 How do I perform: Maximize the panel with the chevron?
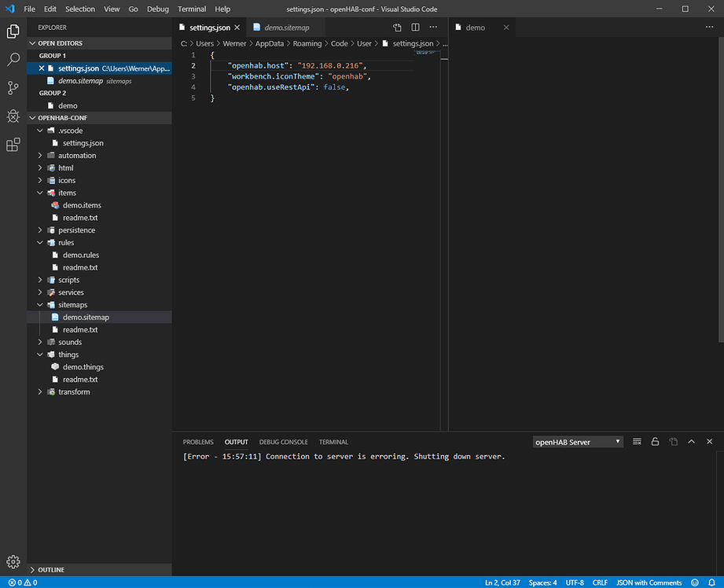[x=691, y=441]
